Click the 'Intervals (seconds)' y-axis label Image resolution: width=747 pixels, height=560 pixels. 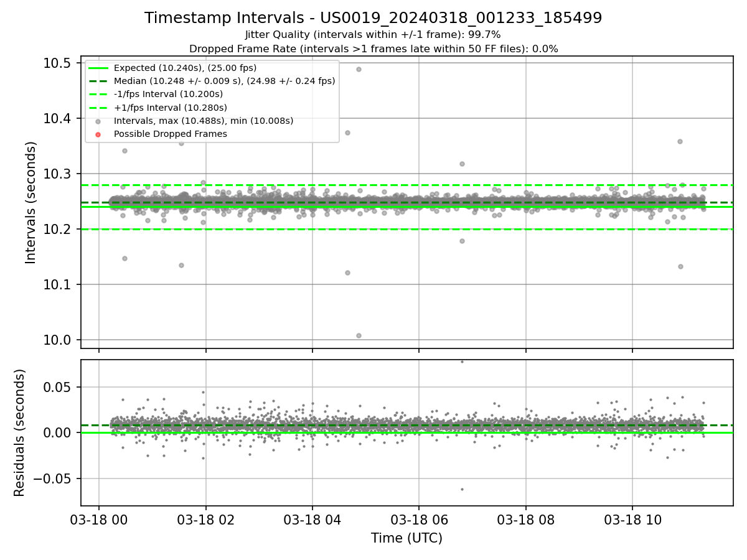pos(31,202)
